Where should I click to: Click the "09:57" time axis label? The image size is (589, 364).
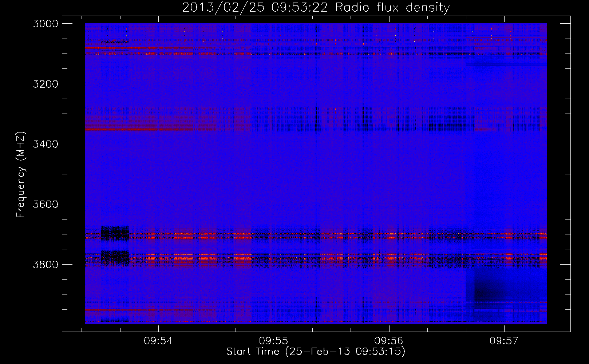coord(504,341)
